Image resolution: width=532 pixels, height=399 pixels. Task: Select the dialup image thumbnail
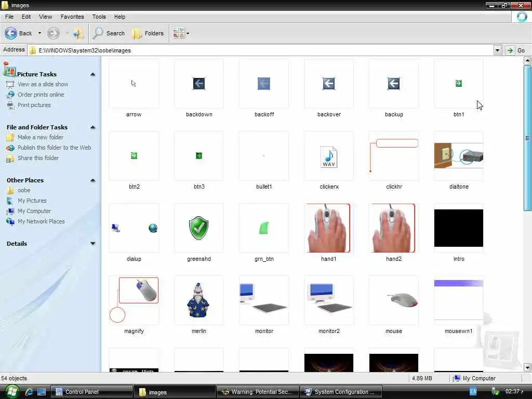[134, 228]
